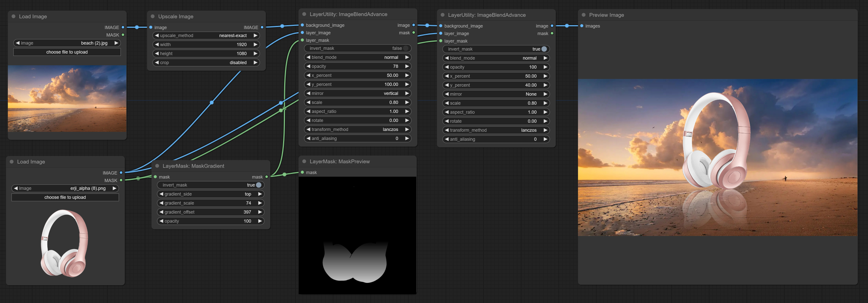
Task: Click the headphones beach preview image
Action: coord(717,157)
